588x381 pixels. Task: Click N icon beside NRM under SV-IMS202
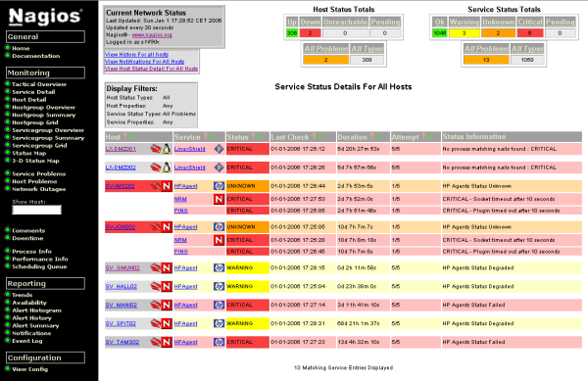(219, 199)
